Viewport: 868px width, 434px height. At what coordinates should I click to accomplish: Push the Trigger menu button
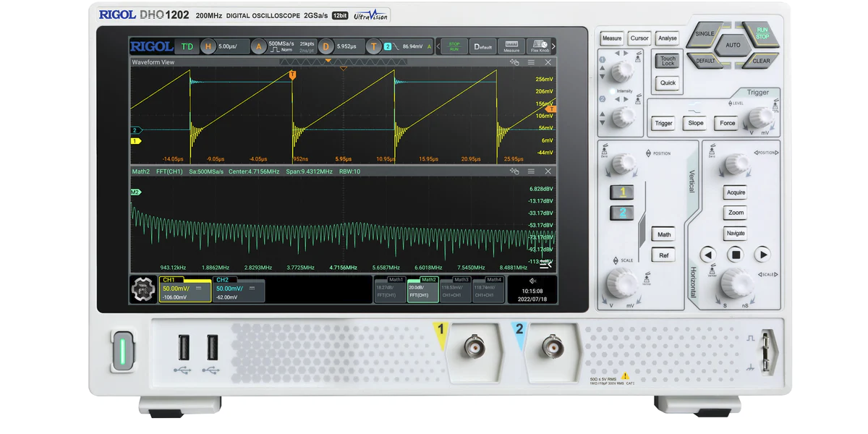point(663,123)
